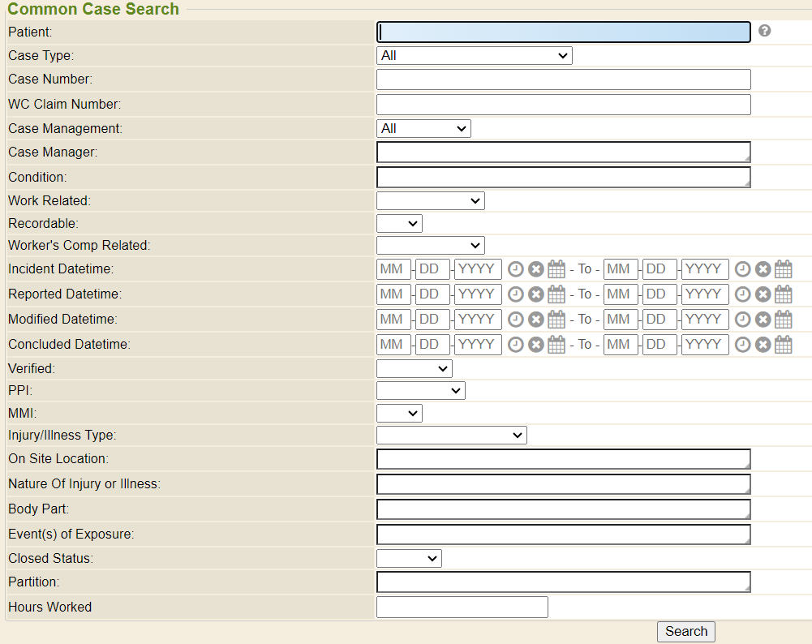Open the Injury/Illness Type dropdown
This screenshot has width=812, height=644.
451,436
